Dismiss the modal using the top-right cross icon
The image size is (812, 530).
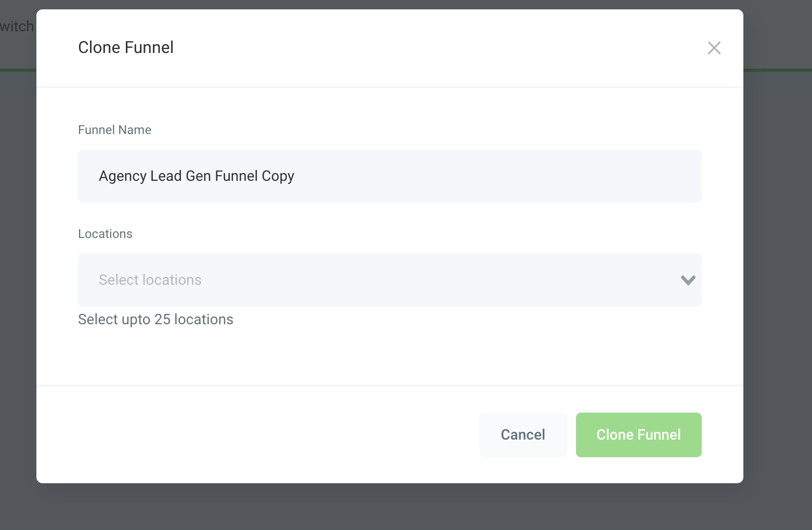tap(714, 48)
